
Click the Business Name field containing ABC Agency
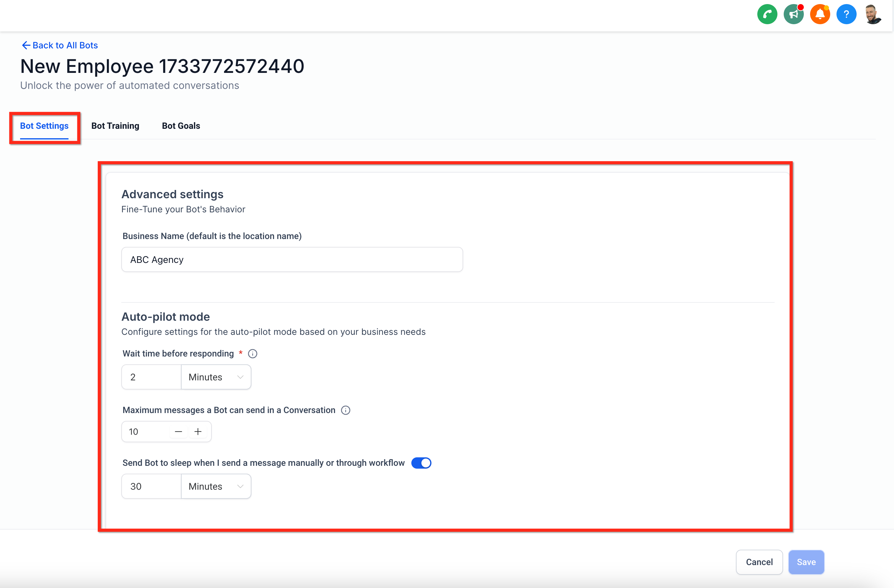tap(292, 259)
